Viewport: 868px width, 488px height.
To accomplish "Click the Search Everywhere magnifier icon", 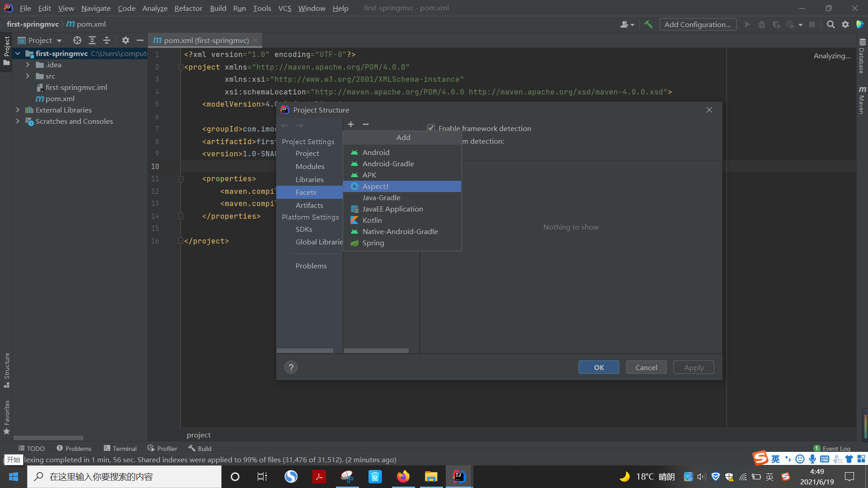I will pyautogui.click(x=830, y=24).
